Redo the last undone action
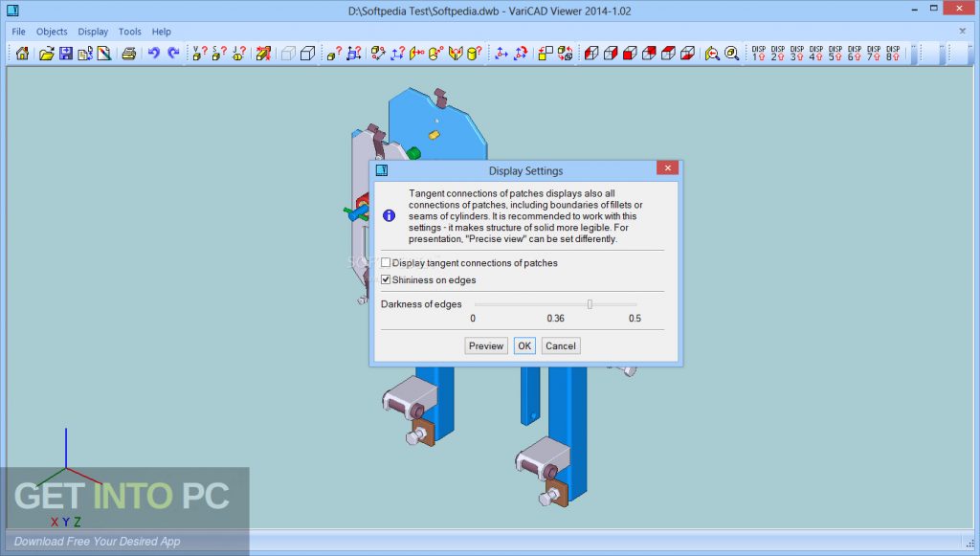The width and height of the screenshot is (980, 556). point(173,54)
